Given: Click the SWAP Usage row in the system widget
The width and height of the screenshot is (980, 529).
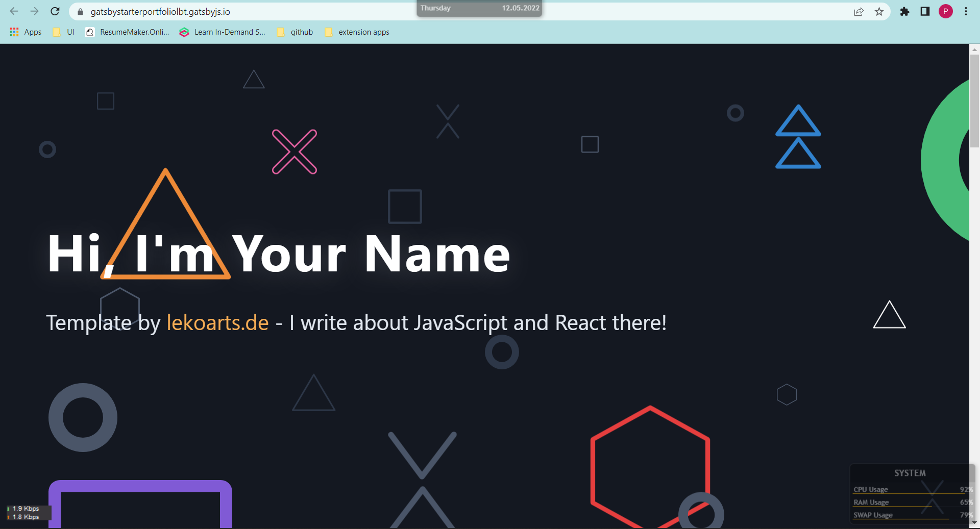Looking at the screenshot, I should coord(913,515).
